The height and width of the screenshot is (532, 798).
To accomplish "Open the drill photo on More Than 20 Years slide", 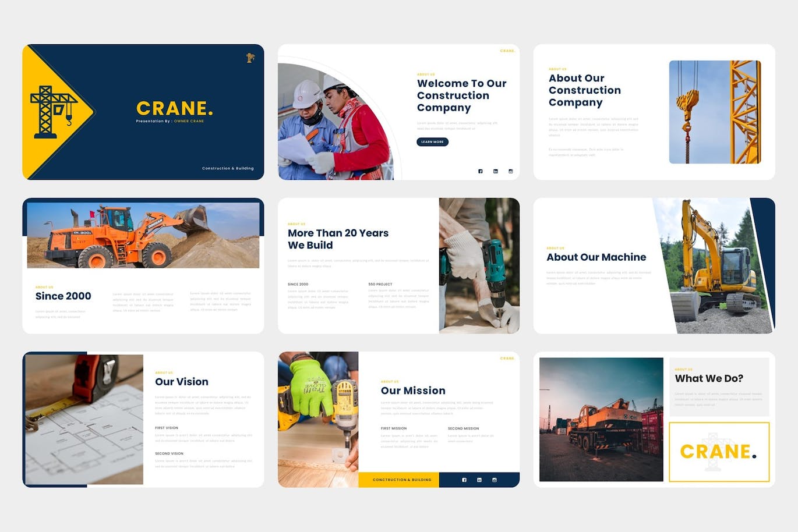I will [x=479, y=265].
